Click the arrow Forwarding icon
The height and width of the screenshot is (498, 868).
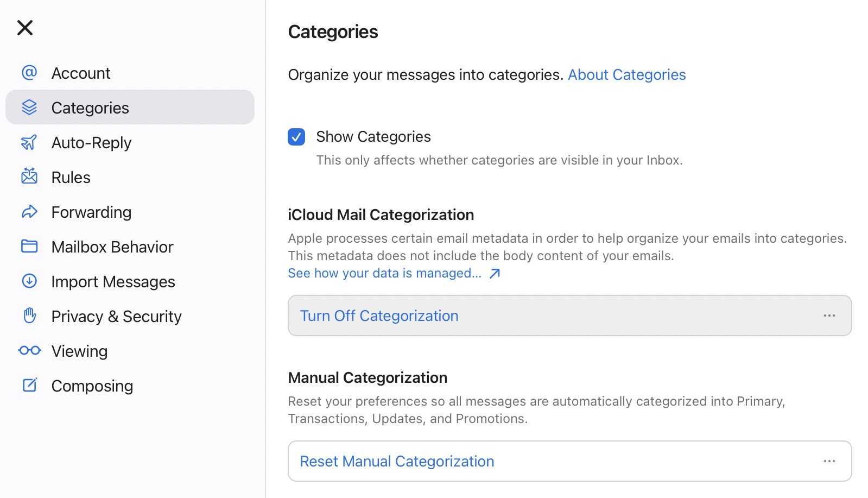(x=29, y=212)
